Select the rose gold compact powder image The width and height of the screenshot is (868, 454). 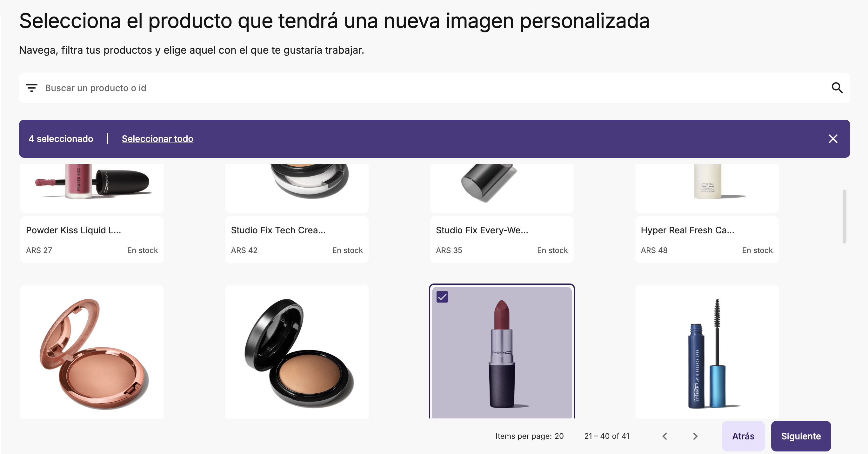click(x=92, y=352)
